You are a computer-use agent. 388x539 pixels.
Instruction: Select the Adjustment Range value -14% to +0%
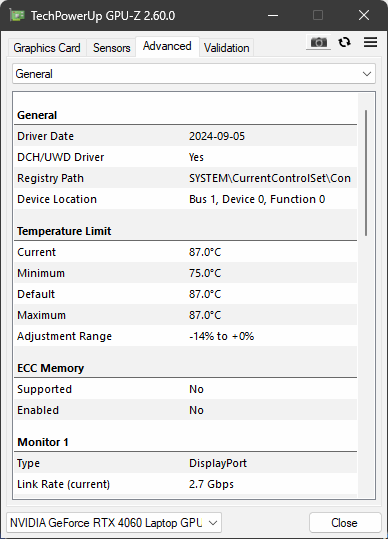[221, 336]
